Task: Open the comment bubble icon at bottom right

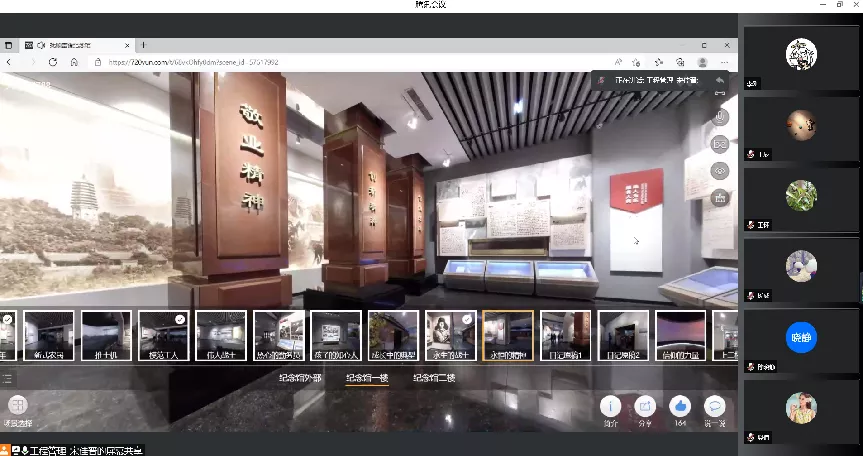Action: tap(714, 406)
